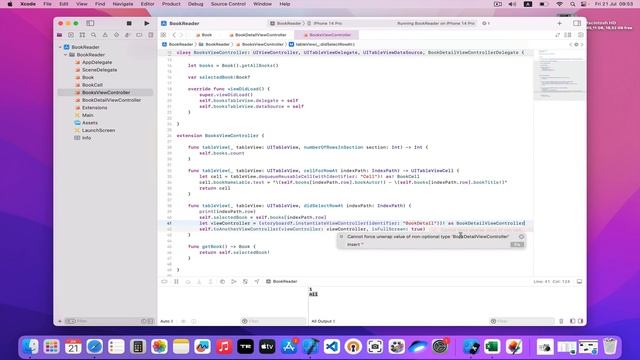The height and width of the screenshot is (360, 640).
Task: Open the Source Control navigator
Action: [71, 35]
